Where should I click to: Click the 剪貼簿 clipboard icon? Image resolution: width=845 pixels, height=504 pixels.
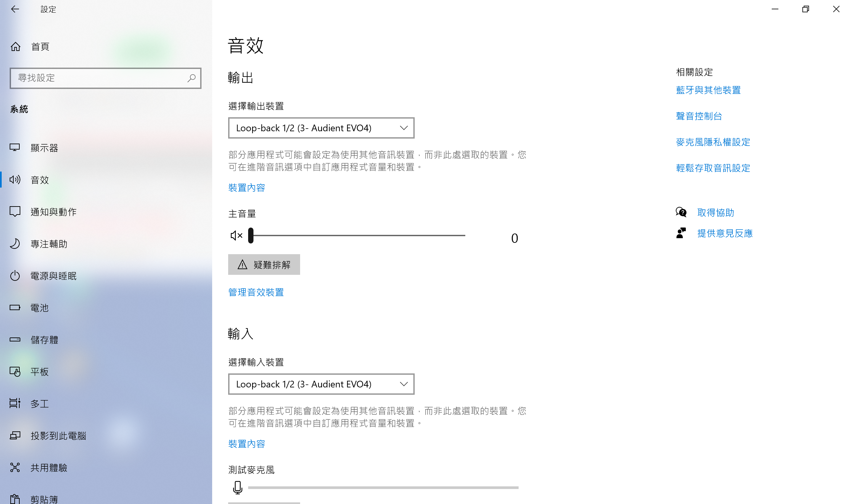point(15,499)
